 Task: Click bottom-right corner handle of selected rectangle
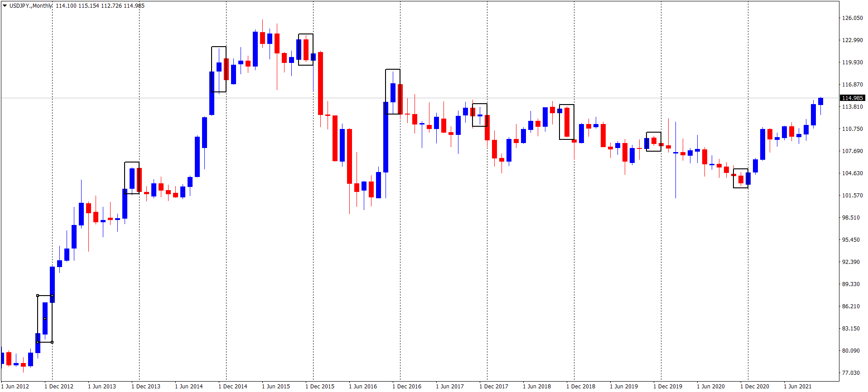pos(52,342)
